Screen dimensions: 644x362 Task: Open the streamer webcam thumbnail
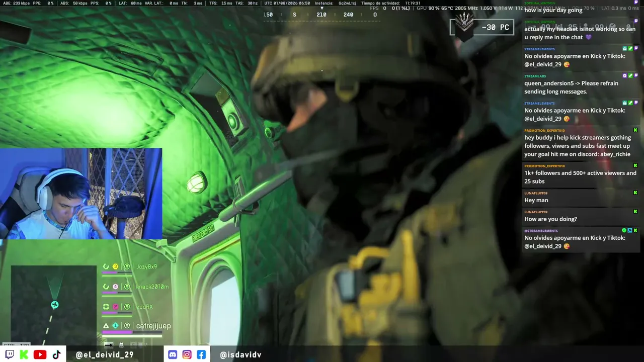click(x=81, y=194)
